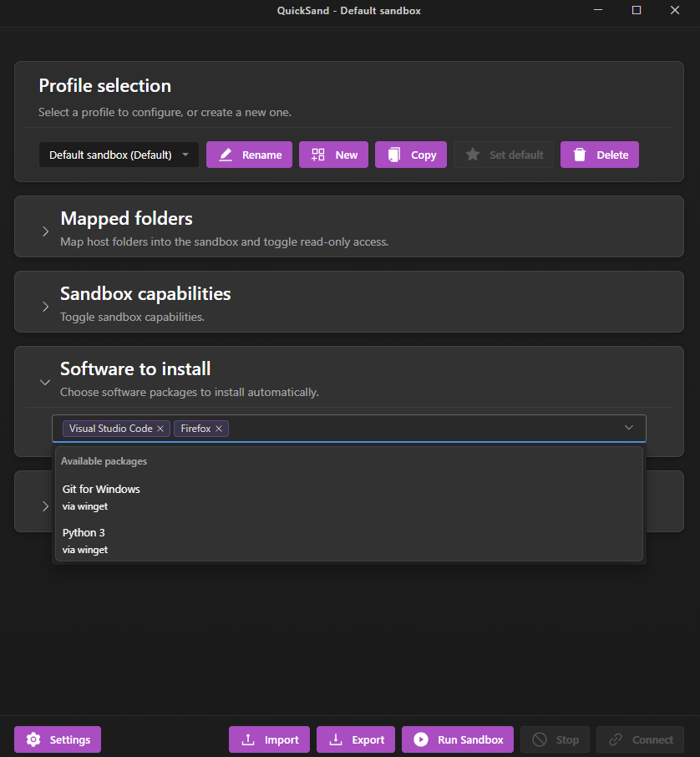Expand the Mapped folders section
Viewport: 700px width, 757px height.
[45, 231]
